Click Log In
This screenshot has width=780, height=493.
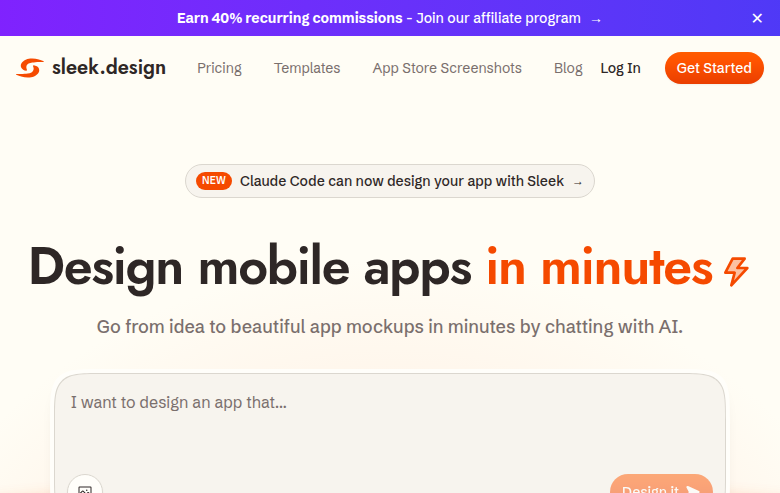[620, 68]
